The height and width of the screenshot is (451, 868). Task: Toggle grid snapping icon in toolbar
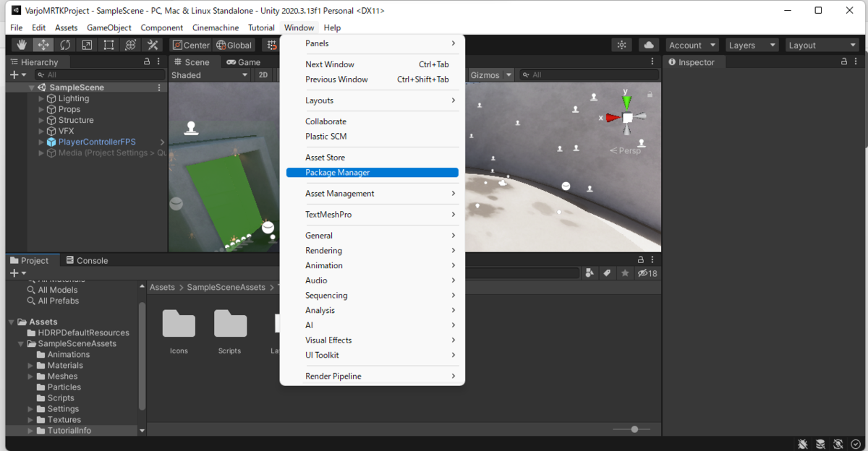pos(272,45)
